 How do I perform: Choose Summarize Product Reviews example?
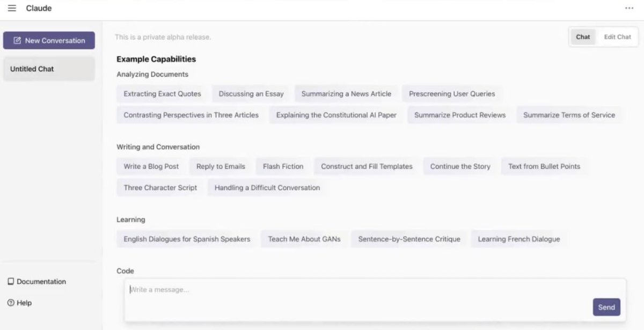coord(460,115)
